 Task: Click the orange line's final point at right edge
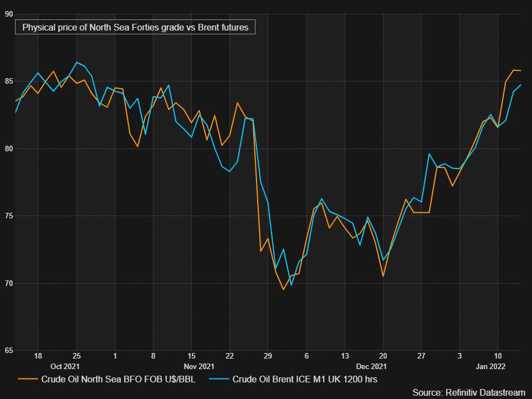coord(521,70)
